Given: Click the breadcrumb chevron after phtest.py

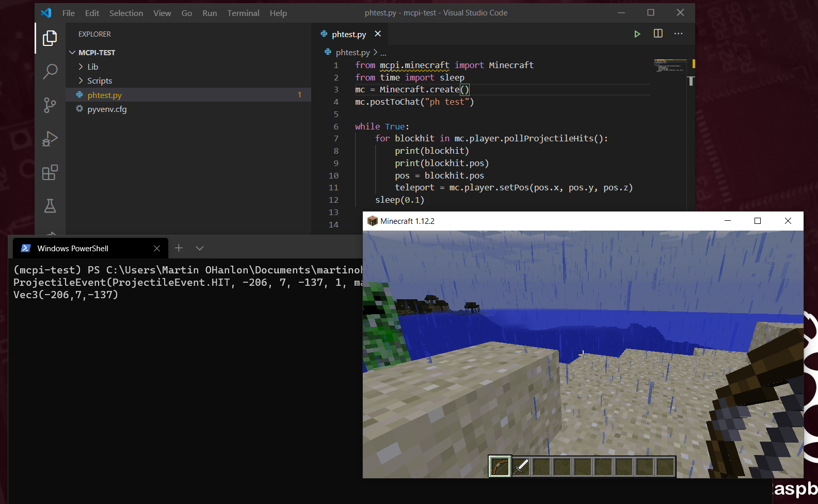Looking at the screenshot, I should point(375,53).
